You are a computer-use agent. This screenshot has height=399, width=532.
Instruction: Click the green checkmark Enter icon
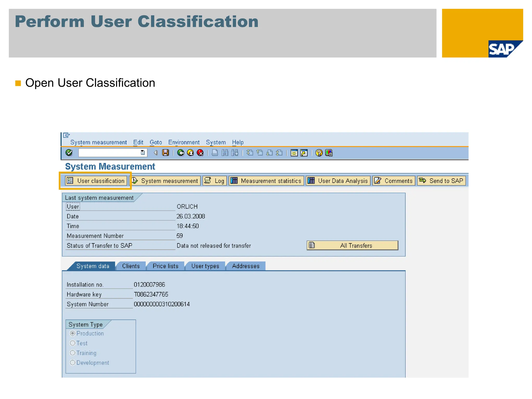pos(69,153)
